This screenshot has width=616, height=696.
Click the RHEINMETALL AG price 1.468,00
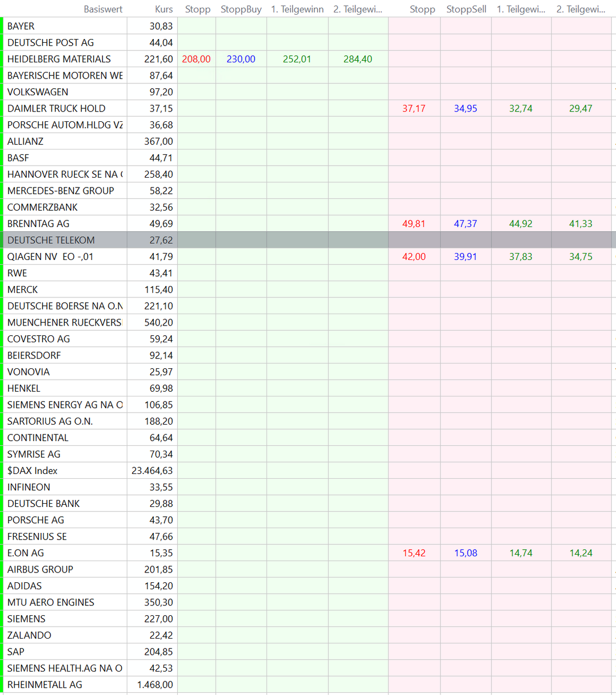[x=155, y=685]
